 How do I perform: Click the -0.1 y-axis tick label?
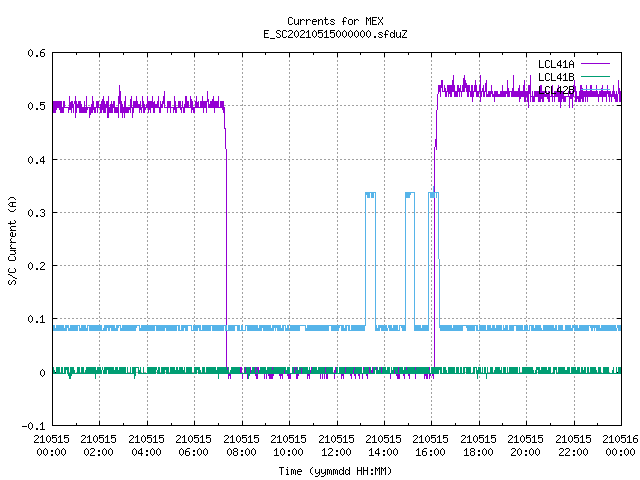(33, 426)
